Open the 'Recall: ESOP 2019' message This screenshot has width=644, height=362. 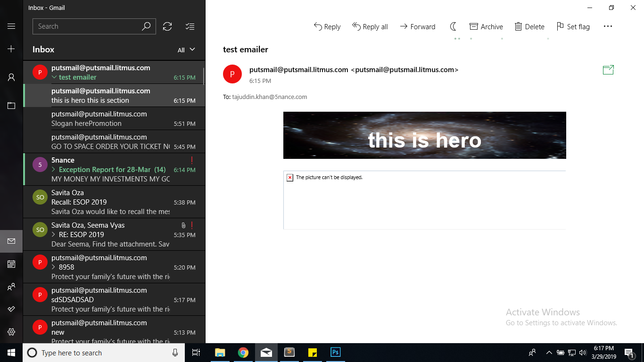(114, 202)
